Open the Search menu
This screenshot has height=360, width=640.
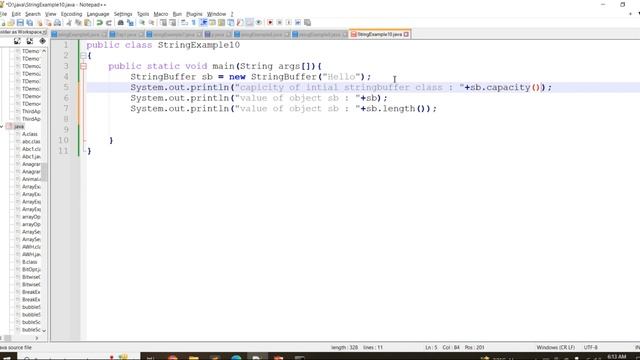click(x=33, y=14)
